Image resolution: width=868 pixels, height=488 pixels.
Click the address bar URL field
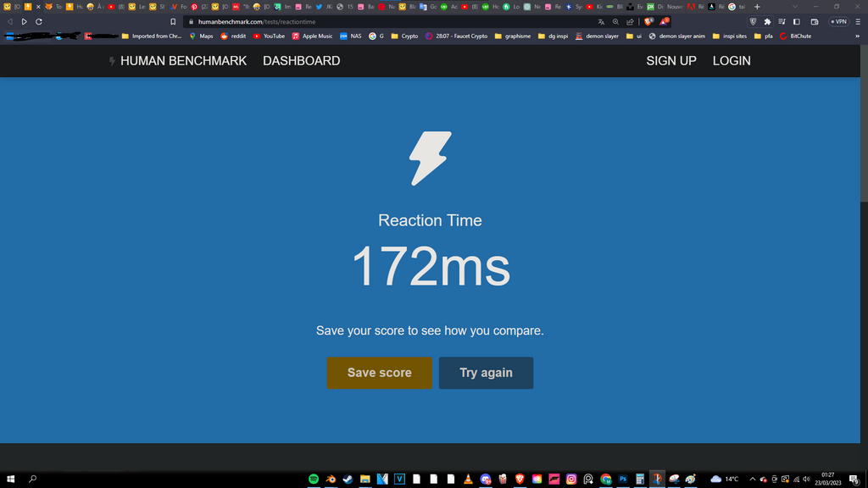[387, 21]
